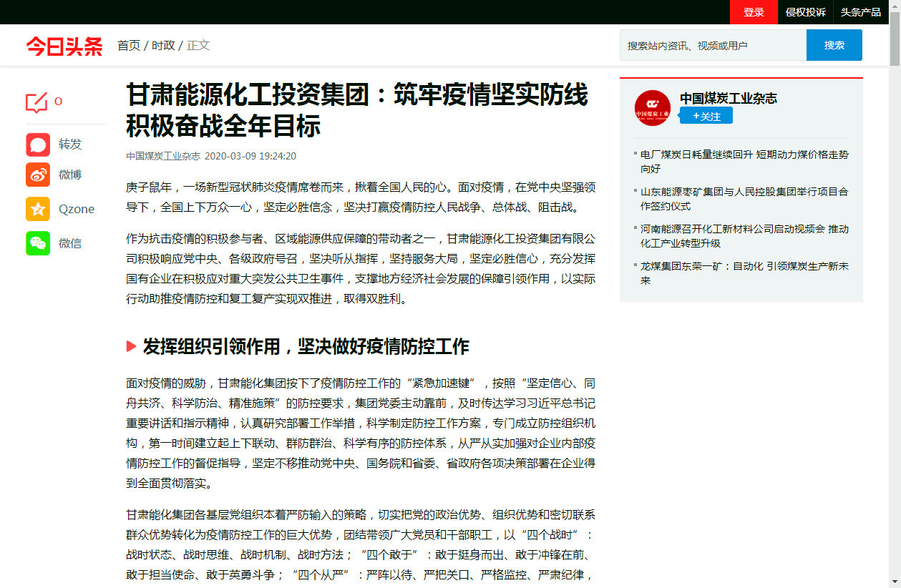
Task: Click the red 登录 button
Action: (x=753, y=12)
